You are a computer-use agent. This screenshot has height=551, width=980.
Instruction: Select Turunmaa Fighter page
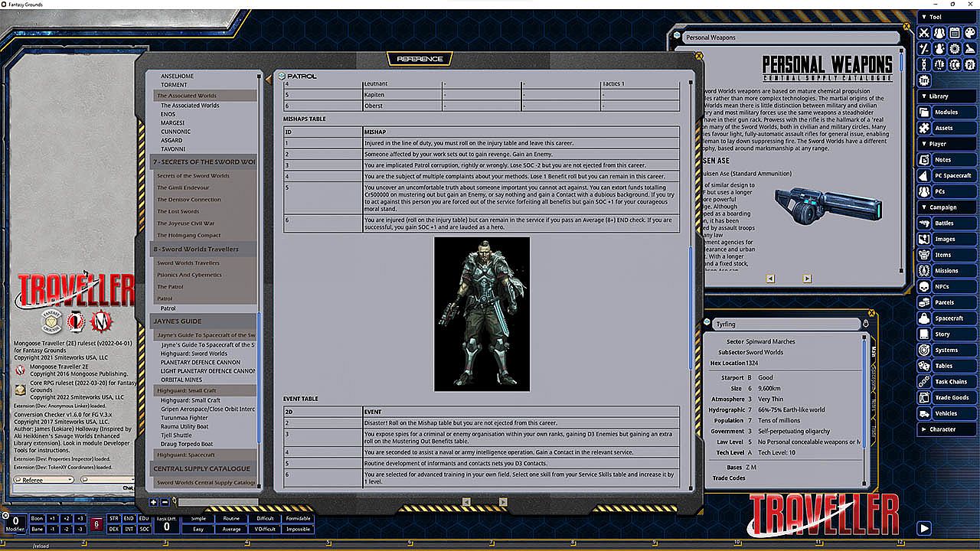click(184, 418)
